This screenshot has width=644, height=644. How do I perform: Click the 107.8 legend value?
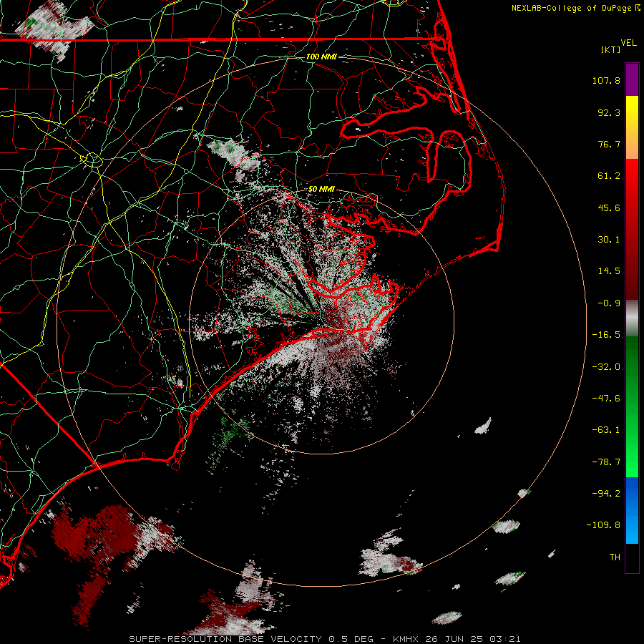point(606,80)
